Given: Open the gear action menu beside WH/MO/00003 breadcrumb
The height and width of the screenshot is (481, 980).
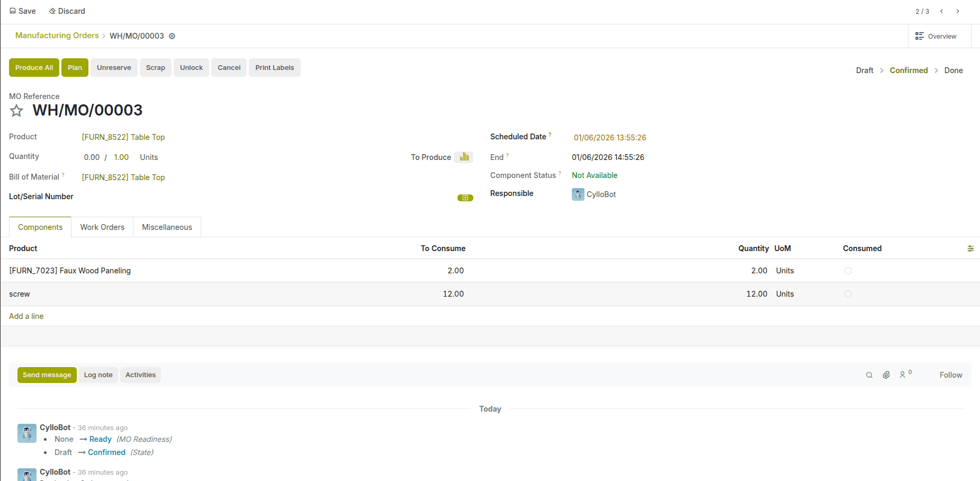Looking at the screenshot, I should point(172,35).
